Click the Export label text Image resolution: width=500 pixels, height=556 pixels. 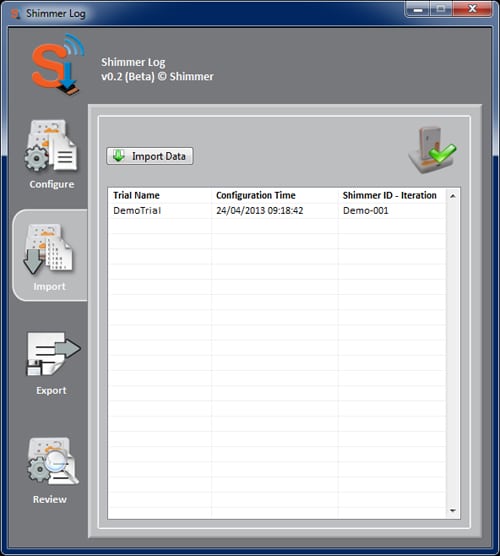(51, 390)
